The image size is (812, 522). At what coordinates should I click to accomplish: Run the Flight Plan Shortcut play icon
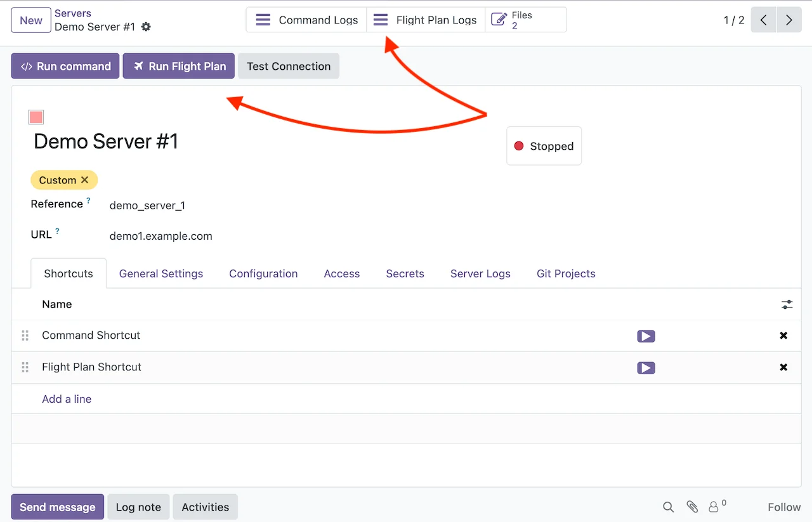646,368
